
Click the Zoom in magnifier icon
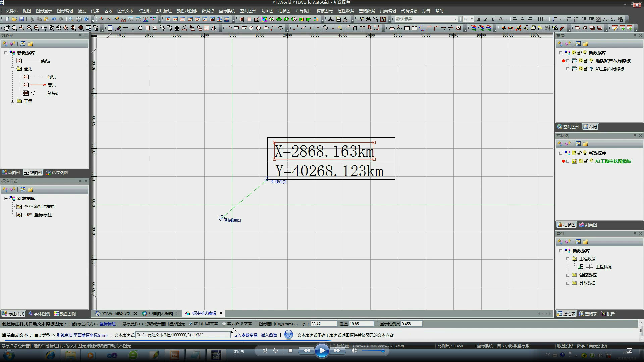pyautogui.click(x=22, y=28)
